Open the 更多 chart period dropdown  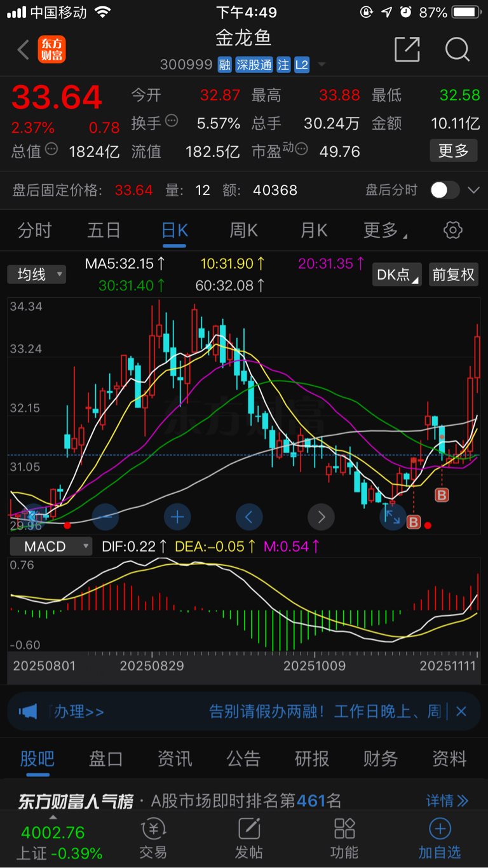[385, 230]
